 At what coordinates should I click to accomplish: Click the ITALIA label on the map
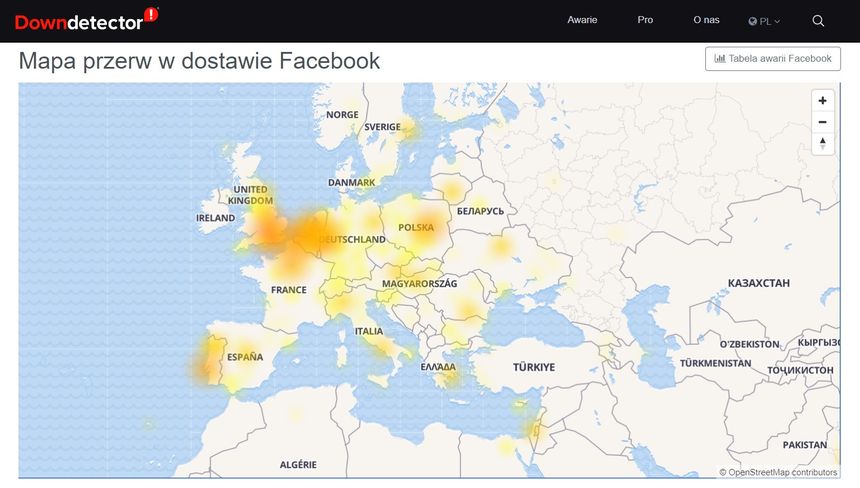(369, 331)
